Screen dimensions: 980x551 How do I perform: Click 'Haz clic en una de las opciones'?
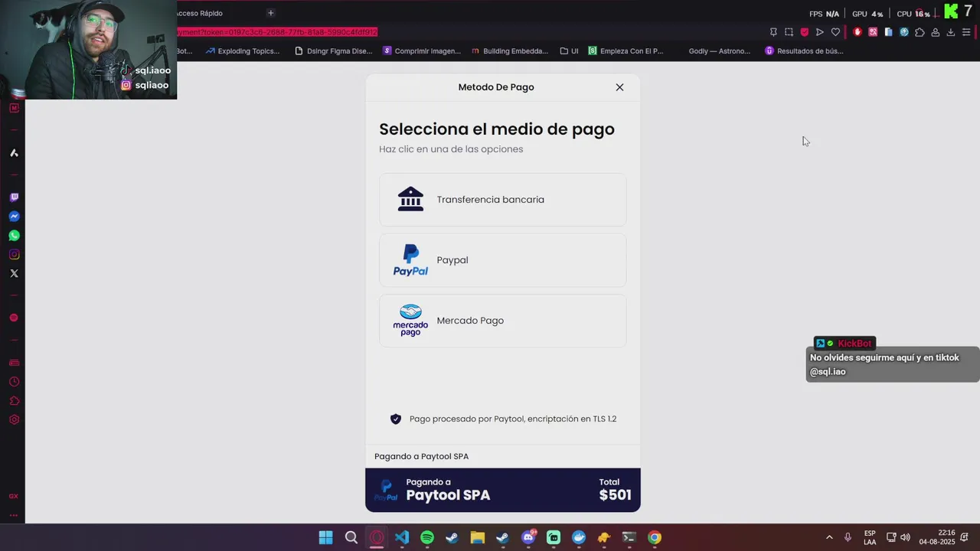451,149
